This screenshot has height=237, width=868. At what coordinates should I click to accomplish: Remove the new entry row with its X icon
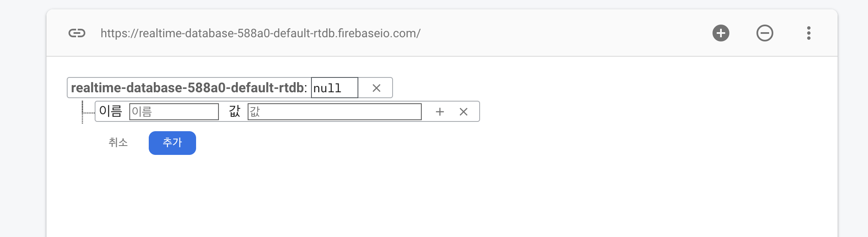(463, 112)
